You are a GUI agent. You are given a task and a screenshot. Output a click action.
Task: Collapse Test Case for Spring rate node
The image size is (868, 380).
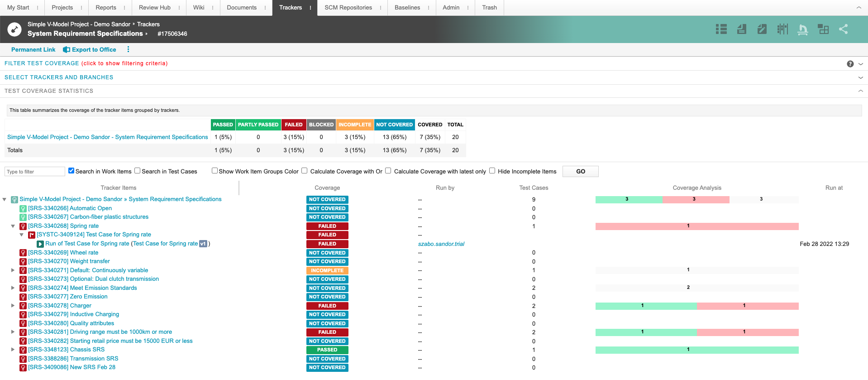pyautogui.click(x=22, y=235)
